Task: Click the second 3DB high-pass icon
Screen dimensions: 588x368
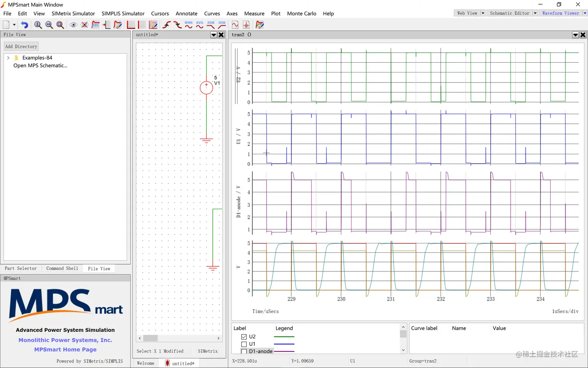Action: point(222,25)
